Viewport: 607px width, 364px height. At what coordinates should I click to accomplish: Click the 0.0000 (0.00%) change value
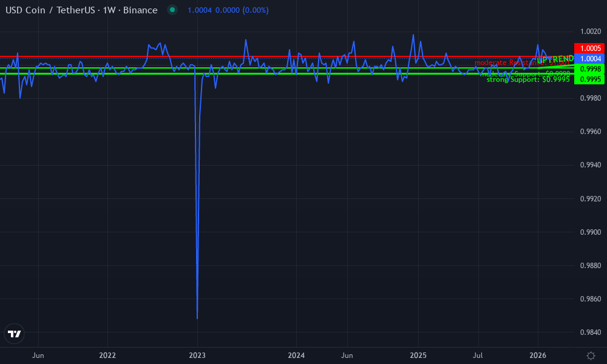point(242,10)
